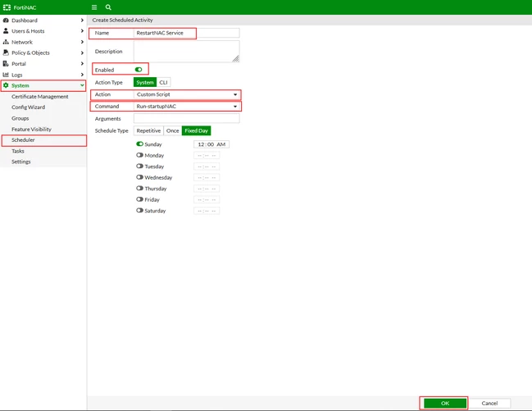This screenshot has width=532, height=411.
Task: Select the System action type button
Action: point(145,82)
